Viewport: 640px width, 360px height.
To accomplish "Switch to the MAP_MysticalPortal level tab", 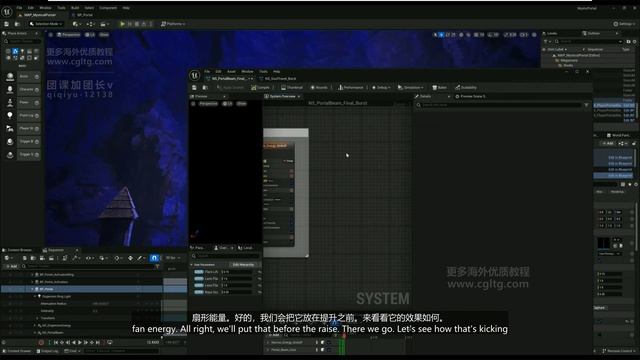I will 39,15.
